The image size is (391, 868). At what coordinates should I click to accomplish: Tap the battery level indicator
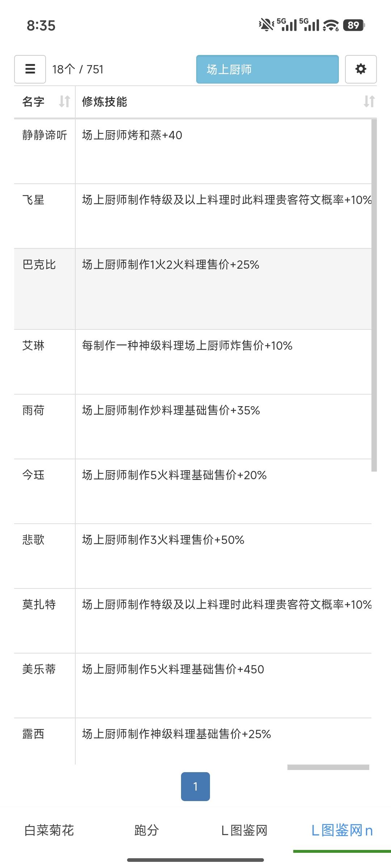pyautogui.click(x=354, y=25)
